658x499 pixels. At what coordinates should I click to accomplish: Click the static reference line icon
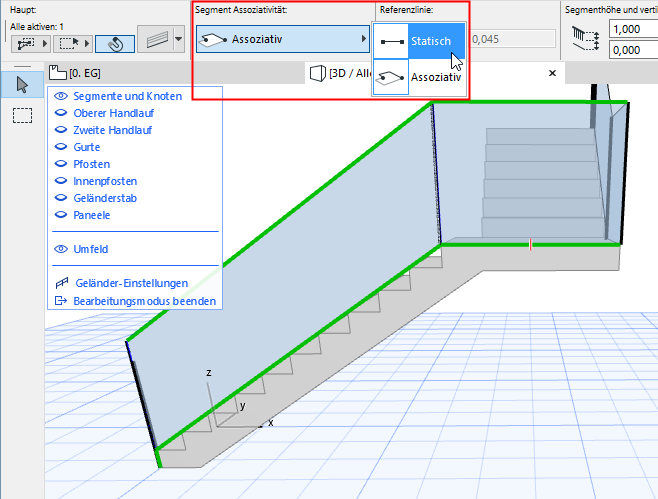(391, 41)
